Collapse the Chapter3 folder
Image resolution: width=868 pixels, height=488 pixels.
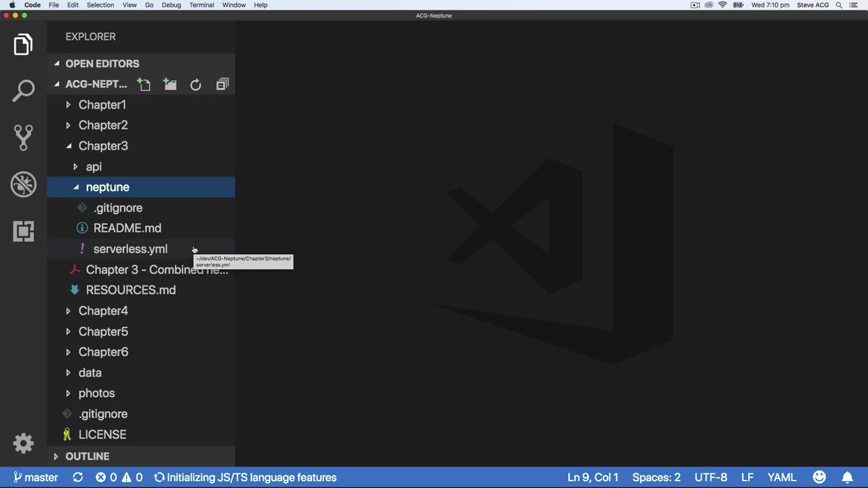[141, 146]
